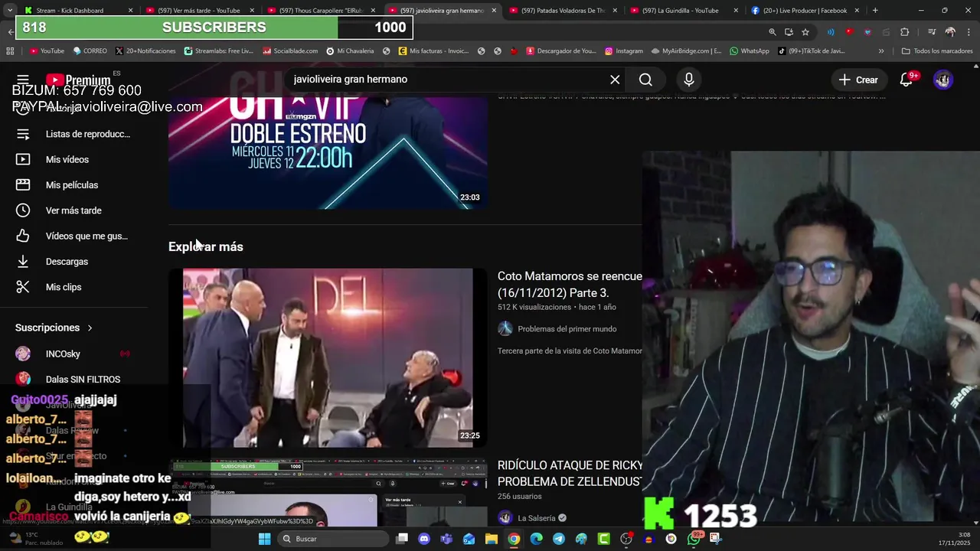Open Mis facturas bookmark

click(x=433, y=51)
